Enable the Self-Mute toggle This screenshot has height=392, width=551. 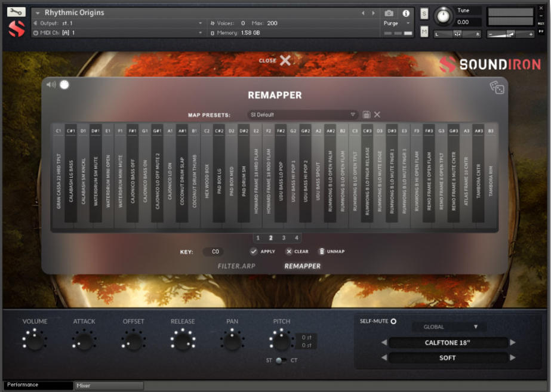[395, 320]
